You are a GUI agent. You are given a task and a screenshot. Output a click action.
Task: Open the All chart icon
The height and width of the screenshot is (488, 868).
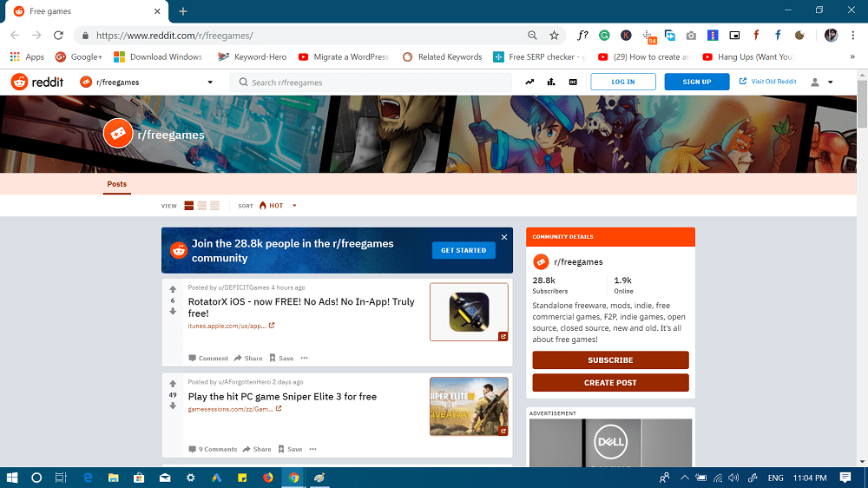tap(551, 82)
